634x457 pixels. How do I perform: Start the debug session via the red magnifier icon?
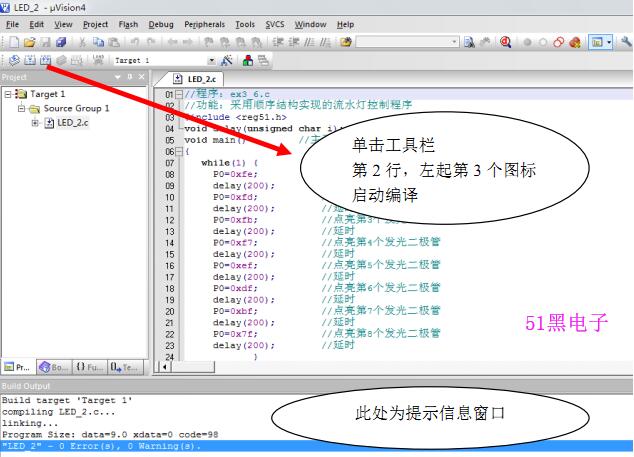tap(505, 42)
